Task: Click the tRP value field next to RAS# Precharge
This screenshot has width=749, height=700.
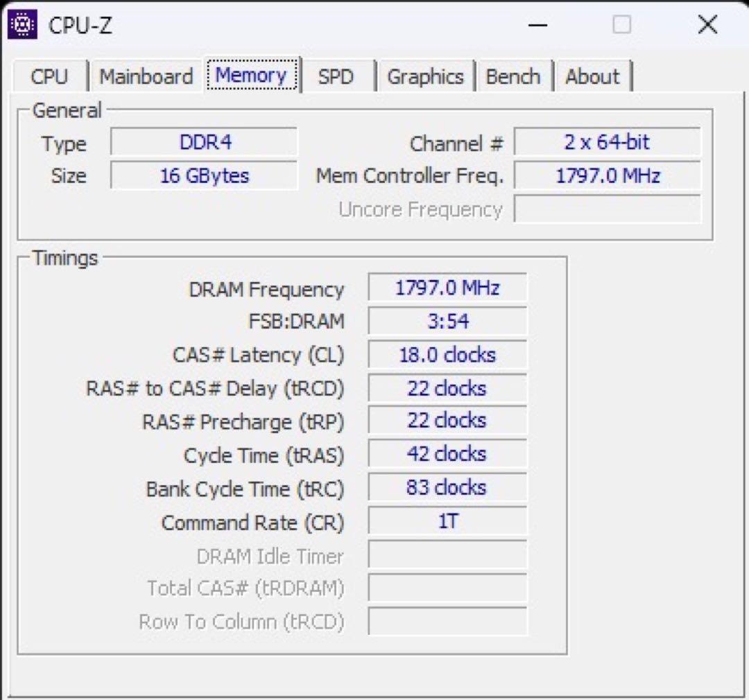Action: (447, 420)
